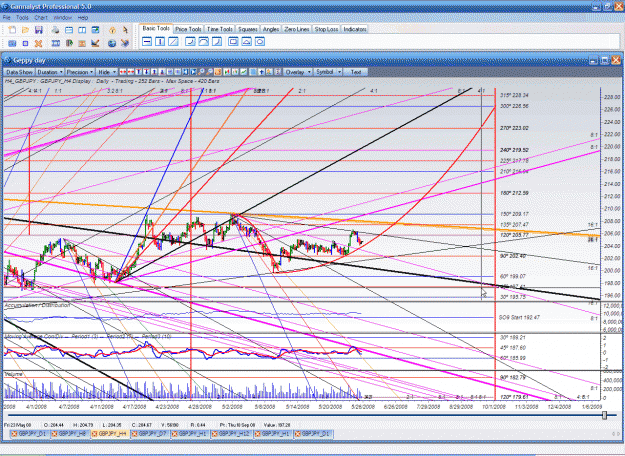625x456 pixels.
Task: Switch to the Time Tools tab
Action: pyautogui.click(x=220, y=29)
